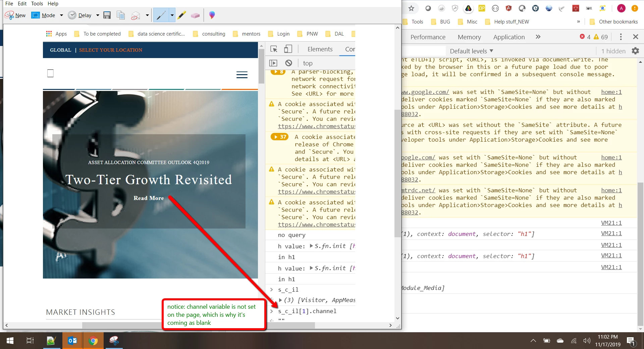The height and width of the screenshot is (349, 644).
Task: Open the pink A profile avatar in Chrome
Action: click(621, 8)
